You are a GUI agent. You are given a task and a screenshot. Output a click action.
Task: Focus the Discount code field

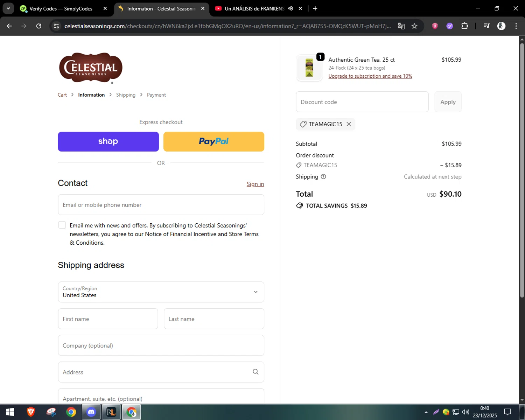point(362,102)
